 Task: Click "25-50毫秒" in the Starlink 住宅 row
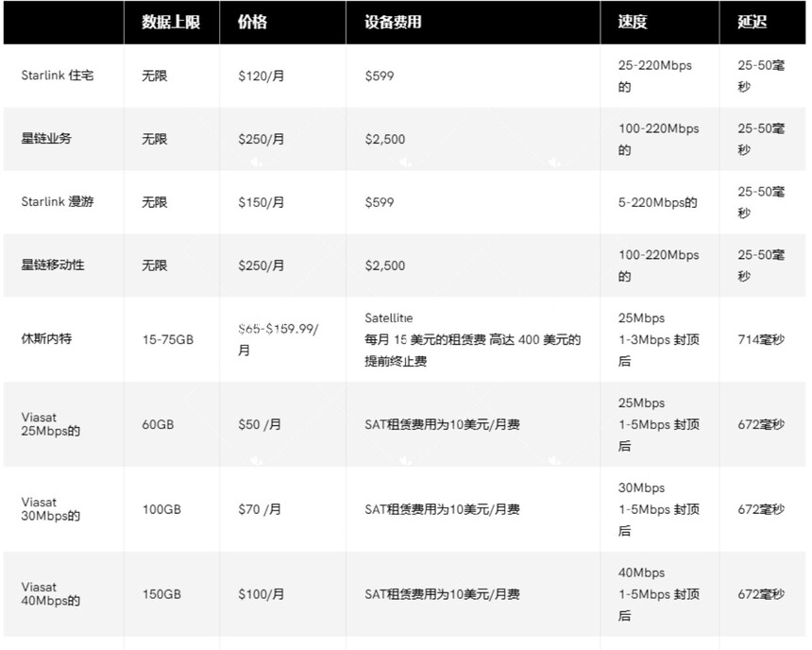(x=761, y=77)
